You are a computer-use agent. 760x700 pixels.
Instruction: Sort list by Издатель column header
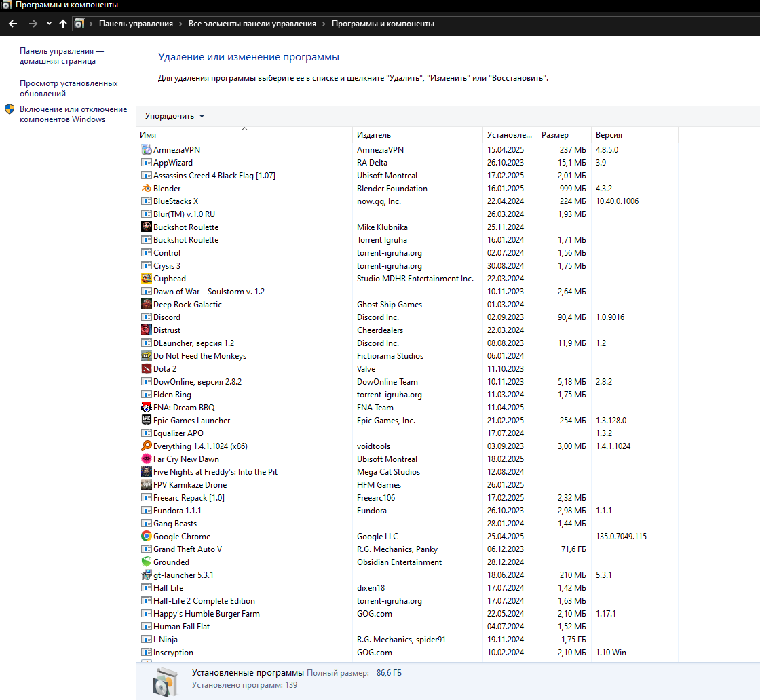click(374, 135)
